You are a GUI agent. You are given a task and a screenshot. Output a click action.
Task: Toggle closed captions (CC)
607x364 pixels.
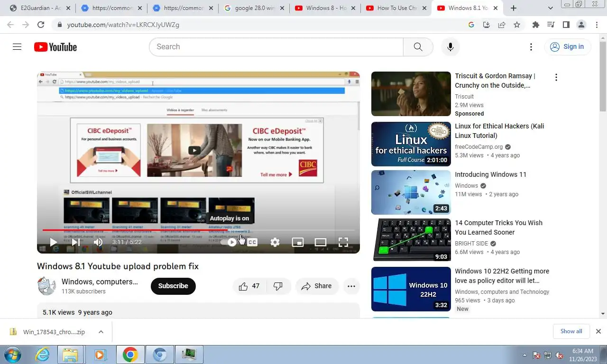(x=252, y=242)
